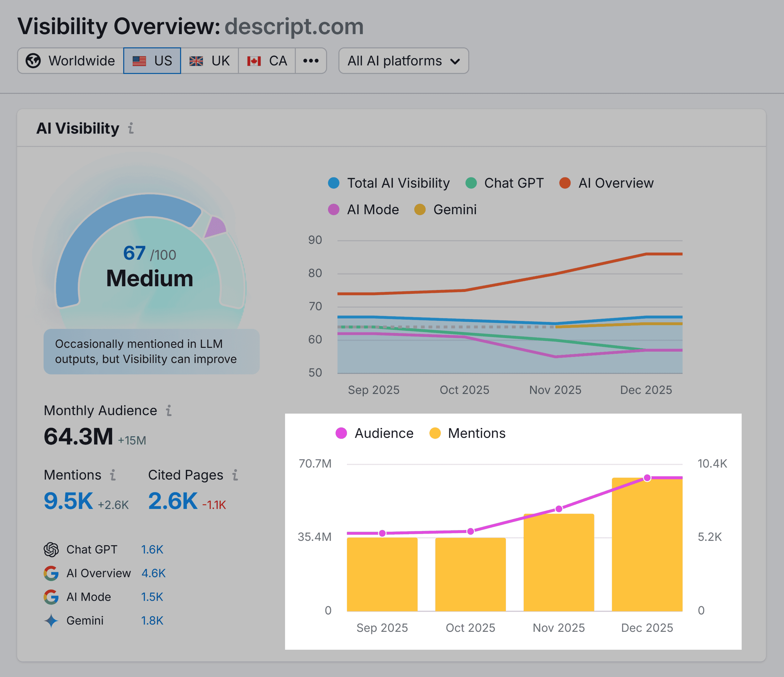This screenshot has width=784, height=677.
Task: Open the All AI platforms dropdown
Action: click(403, 61)
